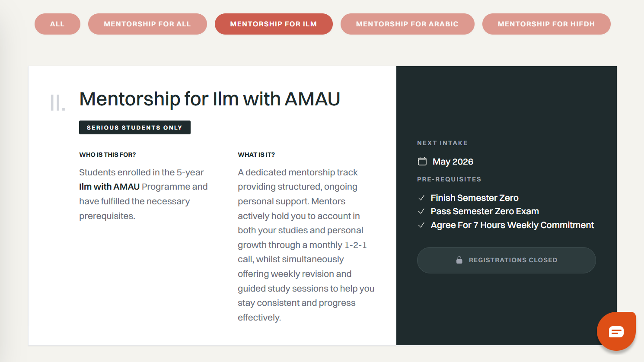
Task: Select the ALL filter tab
Action: 57,24
